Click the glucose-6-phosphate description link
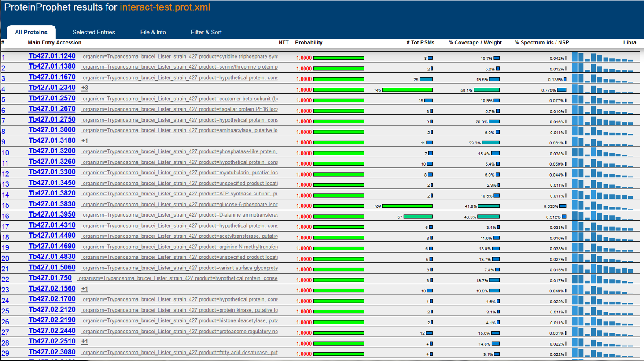Screen dimensions: 644x361 click(x=180, y=205)
